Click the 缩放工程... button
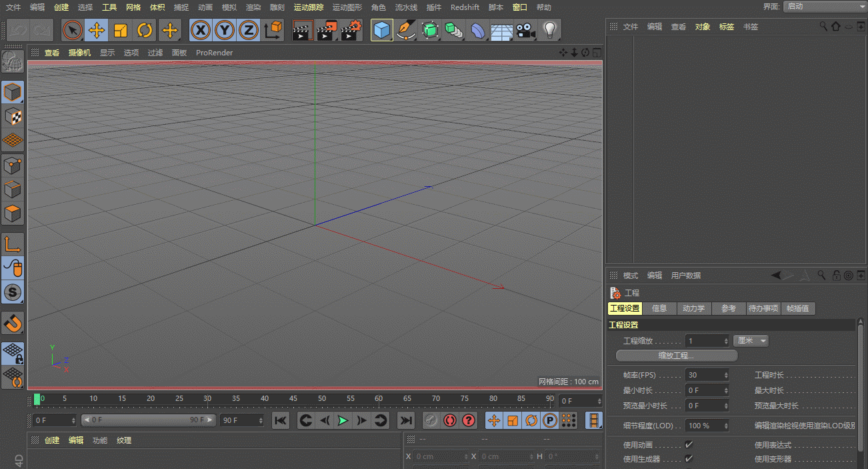868x469 pixels. 676,356
